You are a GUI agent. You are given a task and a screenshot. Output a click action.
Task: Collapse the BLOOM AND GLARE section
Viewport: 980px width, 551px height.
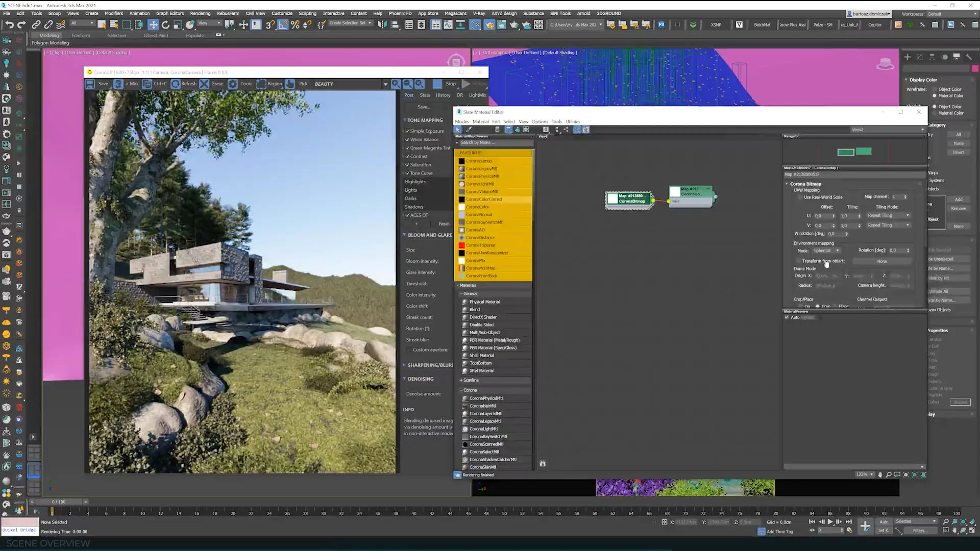tap(405, 235)
